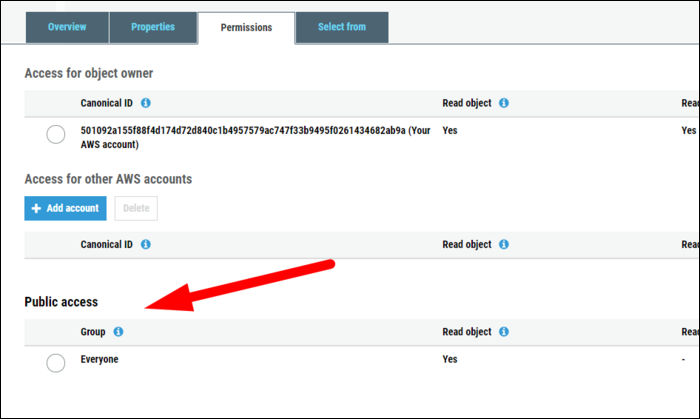Screen dimensions: 700x419
Task: Click info icon beside Read object under Public access
Action: tap(504, 332)
